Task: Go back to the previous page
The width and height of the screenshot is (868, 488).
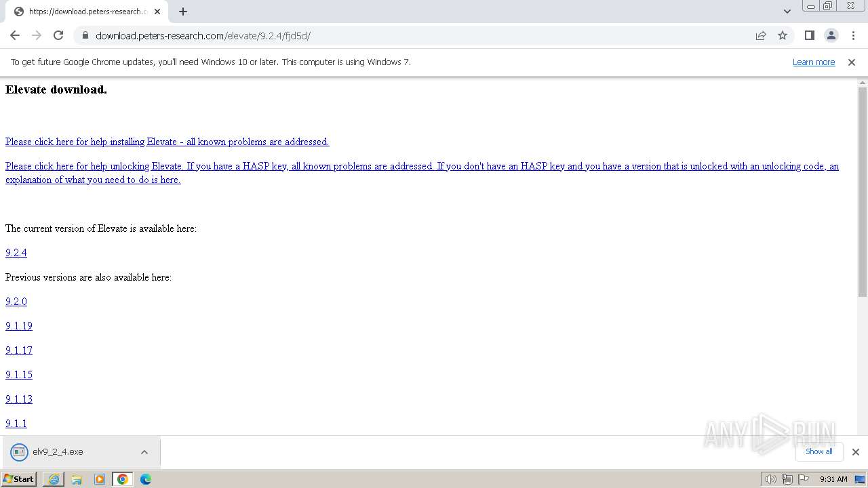Action: pyautogui.click(x=15, y=35)
